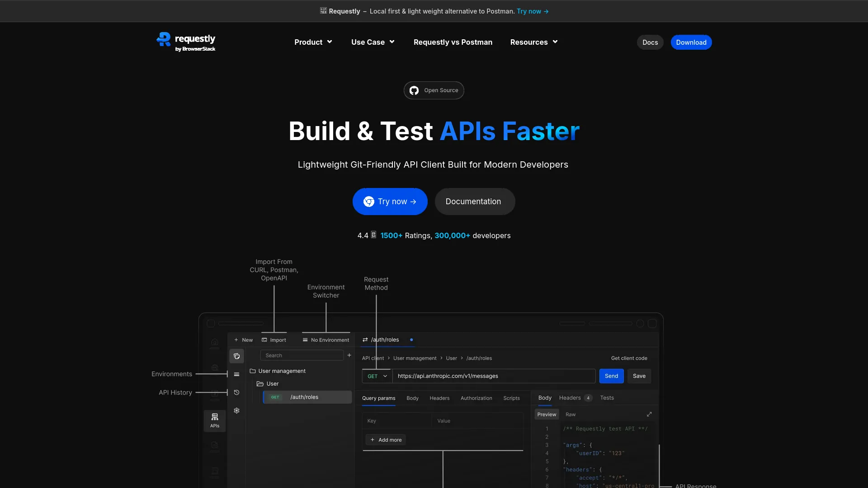Screen dimensions: 868x488
Task: Click the Import button in the mockup toolbar
Action: [x=274, y=340]
